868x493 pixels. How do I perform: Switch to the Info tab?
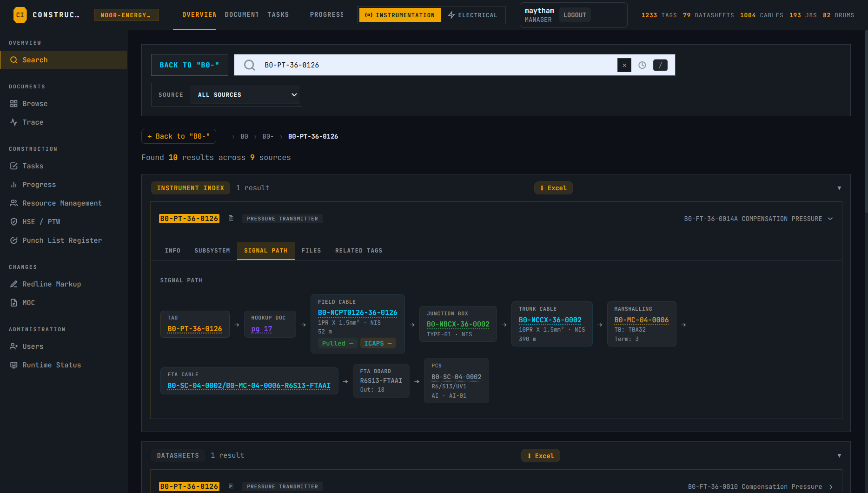coord(172,251)
